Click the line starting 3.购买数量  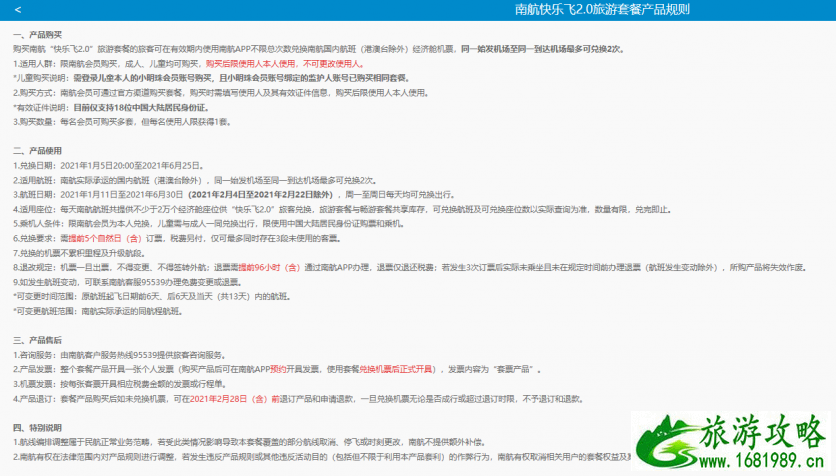tap(123, 122)
